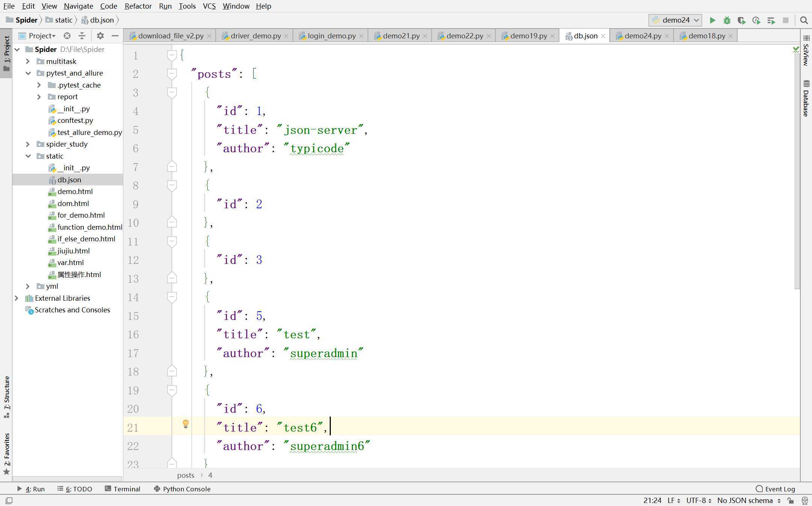The image size is (812, 506).
Task: Click the fold end marker on line 7
Action: coord(172,167)
